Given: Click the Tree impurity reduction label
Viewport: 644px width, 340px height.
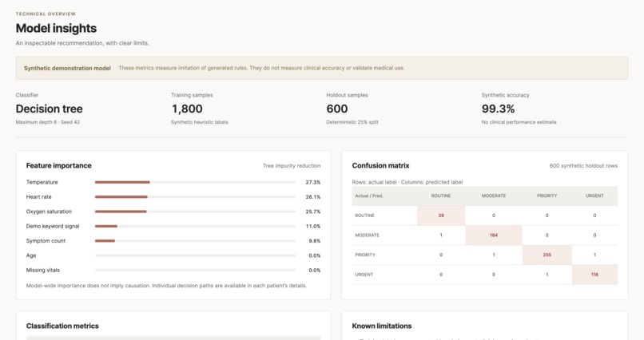Looking at the screenshot, I should tap(292, 166).
